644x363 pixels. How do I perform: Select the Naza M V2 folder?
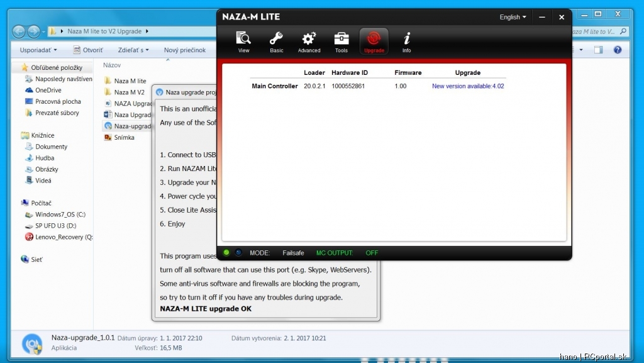[x=125, y=92]
